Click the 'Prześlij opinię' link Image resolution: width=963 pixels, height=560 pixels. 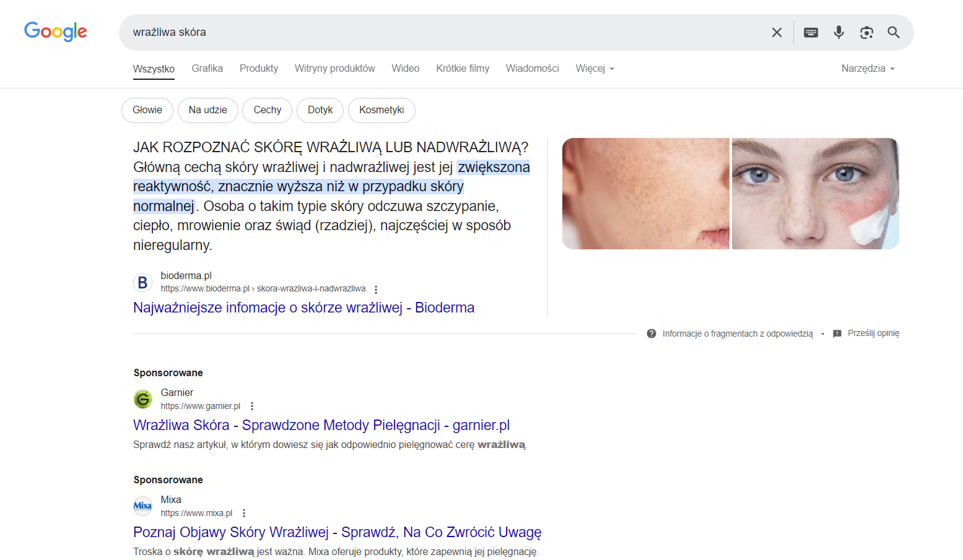873,333
